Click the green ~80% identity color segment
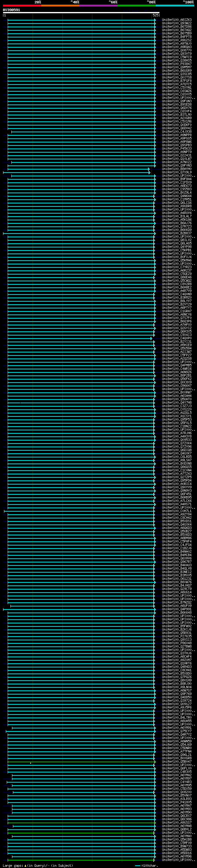 coord(137,6)
